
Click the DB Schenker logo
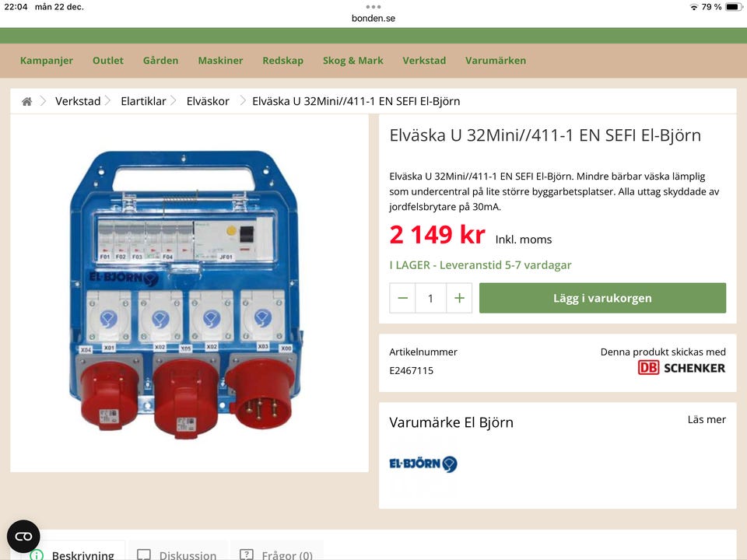tap(682, 368)
